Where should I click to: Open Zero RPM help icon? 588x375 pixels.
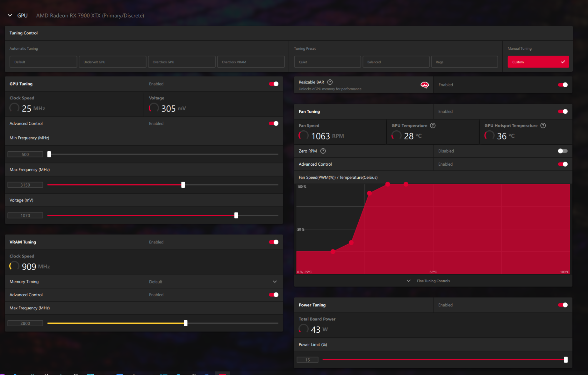(323, 151)
